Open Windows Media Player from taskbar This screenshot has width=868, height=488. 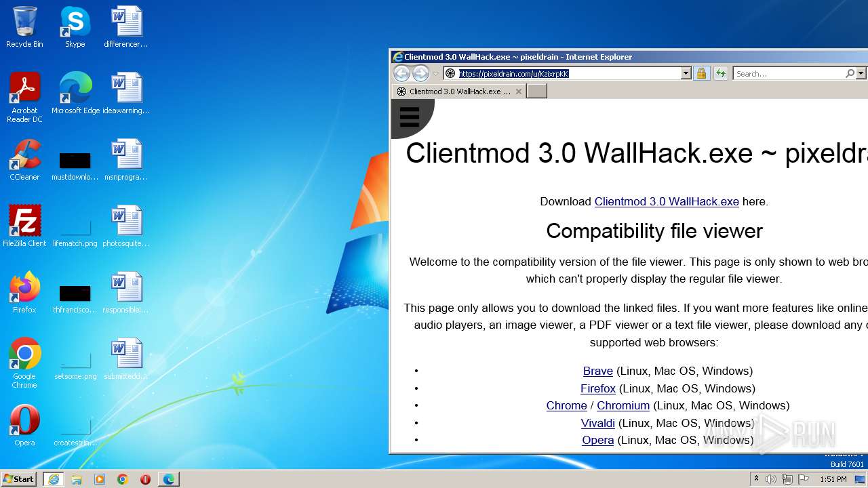pyautogui.click(x=100, y=479)
